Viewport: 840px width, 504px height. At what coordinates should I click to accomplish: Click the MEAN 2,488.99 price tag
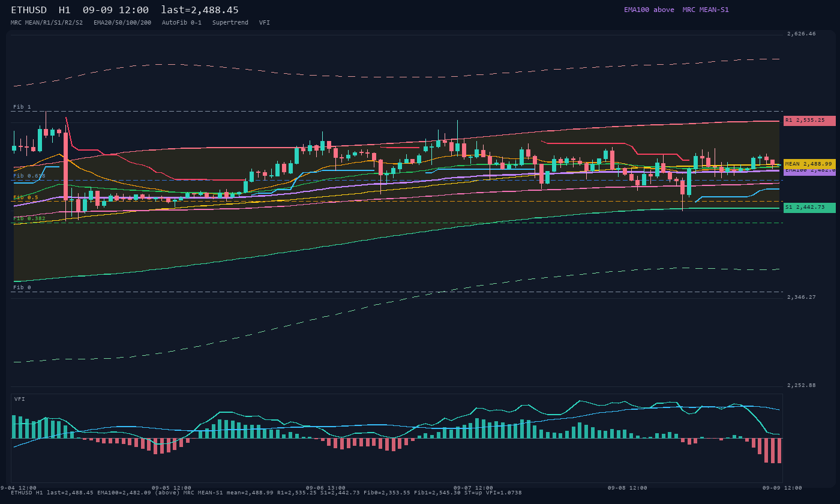point(809,164)
